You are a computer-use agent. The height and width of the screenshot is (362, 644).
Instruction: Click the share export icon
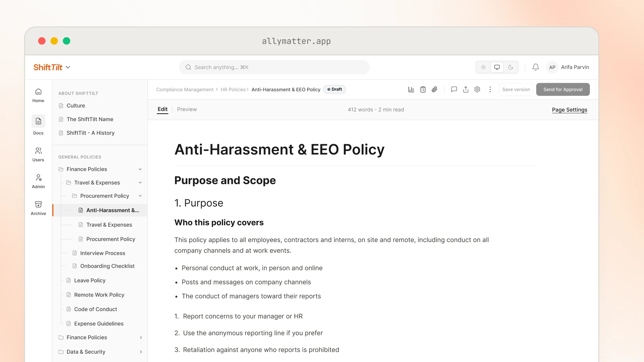466,89
